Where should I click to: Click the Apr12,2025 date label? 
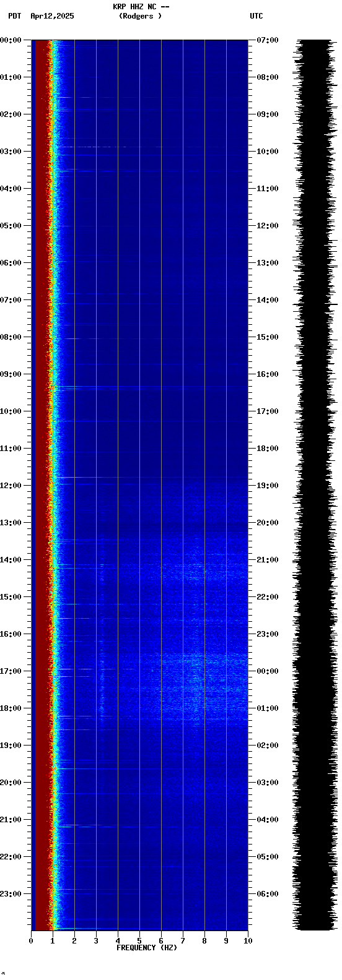[x=52, y=16]
